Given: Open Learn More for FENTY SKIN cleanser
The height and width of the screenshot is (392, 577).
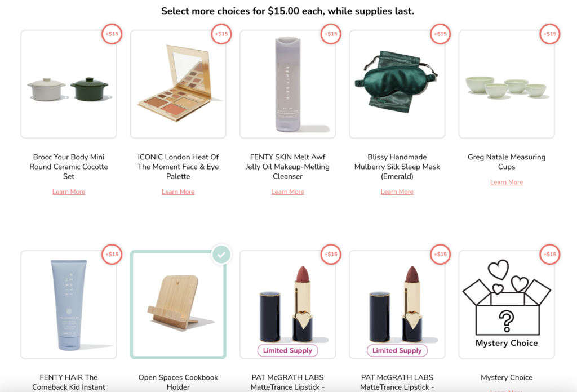Looking at the screenshot, I should point(287,192).
